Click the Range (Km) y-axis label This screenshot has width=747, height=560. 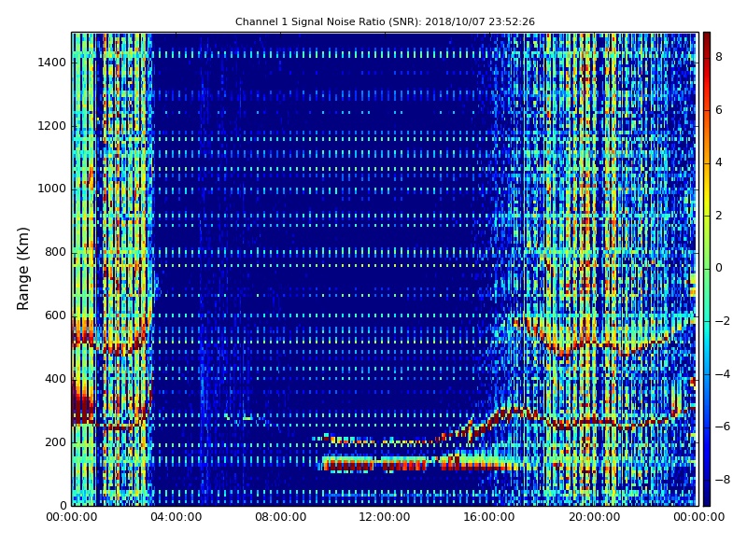coord(22,269)
